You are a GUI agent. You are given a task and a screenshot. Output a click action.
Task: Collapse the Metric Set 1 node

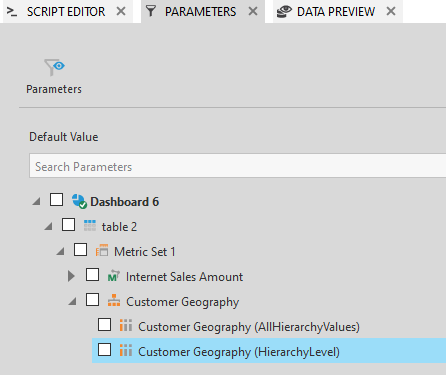(x=61, y=252)
